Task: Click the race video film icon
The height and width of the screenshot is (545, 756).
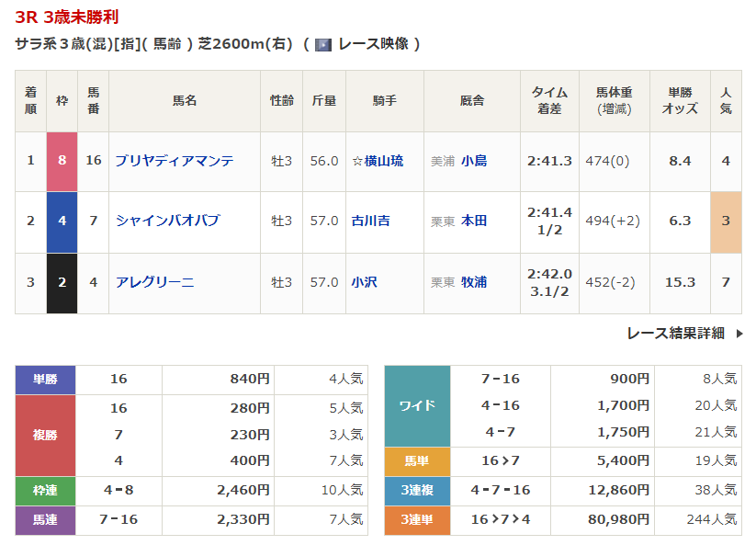Action: pos(322,44)
